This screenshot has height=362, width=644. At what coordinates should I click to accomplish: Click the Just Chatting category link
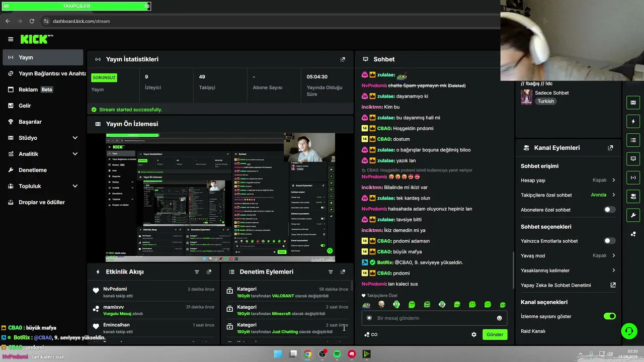[x=284, y=332]
